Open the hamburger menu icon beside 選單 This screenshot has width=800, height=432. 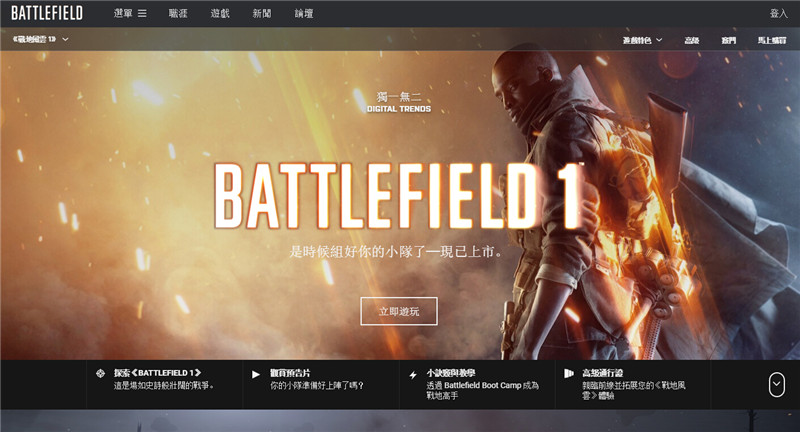pos(142,13)
